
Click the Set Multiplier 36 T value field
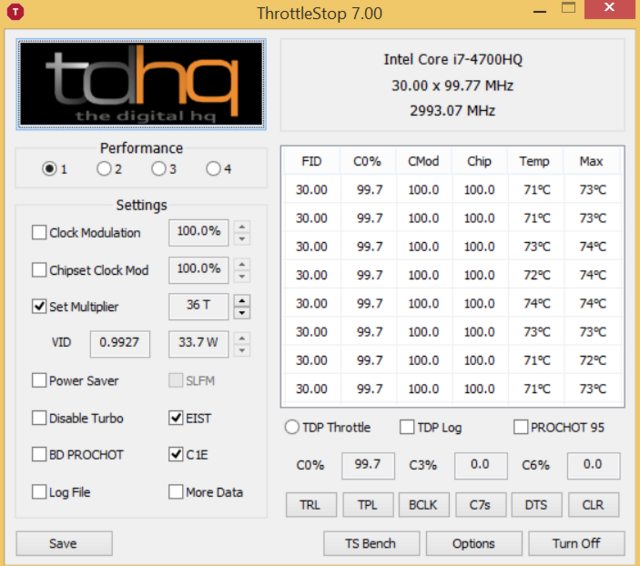pos(198,306)
